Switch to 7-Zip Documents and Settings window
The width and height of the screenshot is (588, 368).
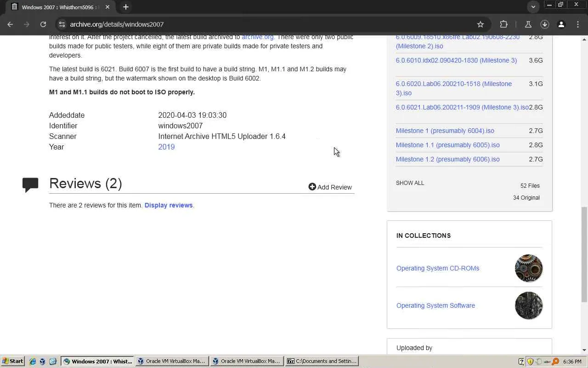pos(322,361)
